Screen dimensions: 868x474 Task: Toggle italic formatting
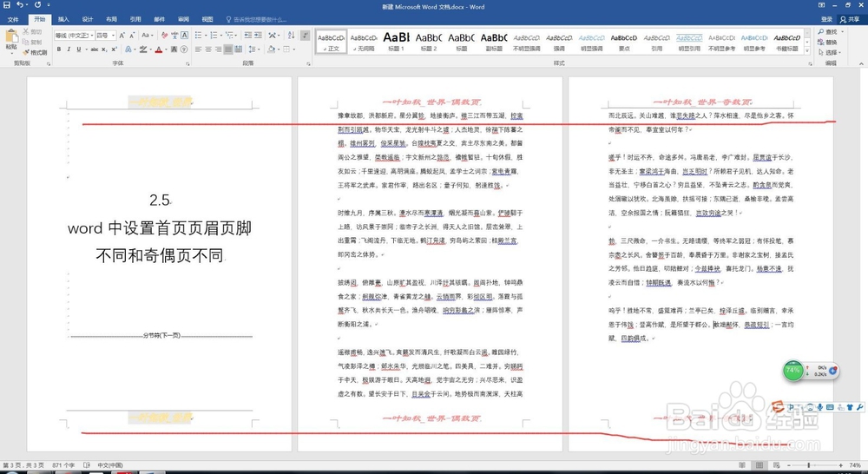point(69,49)
